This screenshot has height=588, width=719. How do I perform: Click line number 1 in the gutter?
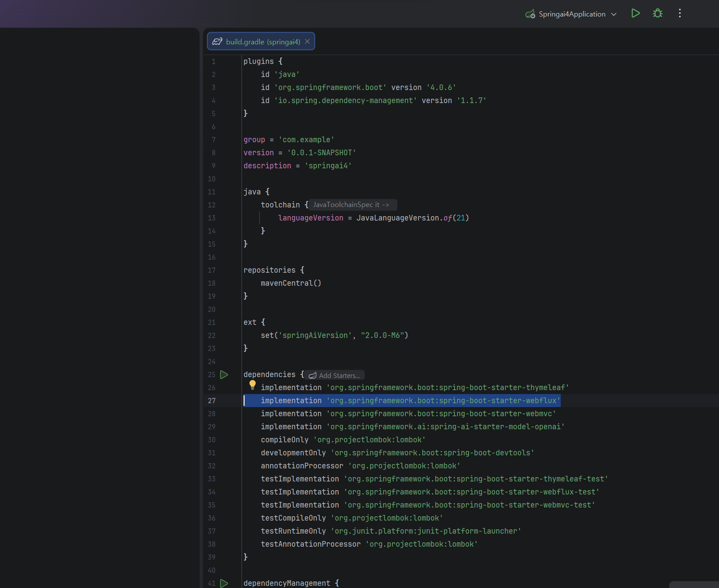[x=213, y=61]
